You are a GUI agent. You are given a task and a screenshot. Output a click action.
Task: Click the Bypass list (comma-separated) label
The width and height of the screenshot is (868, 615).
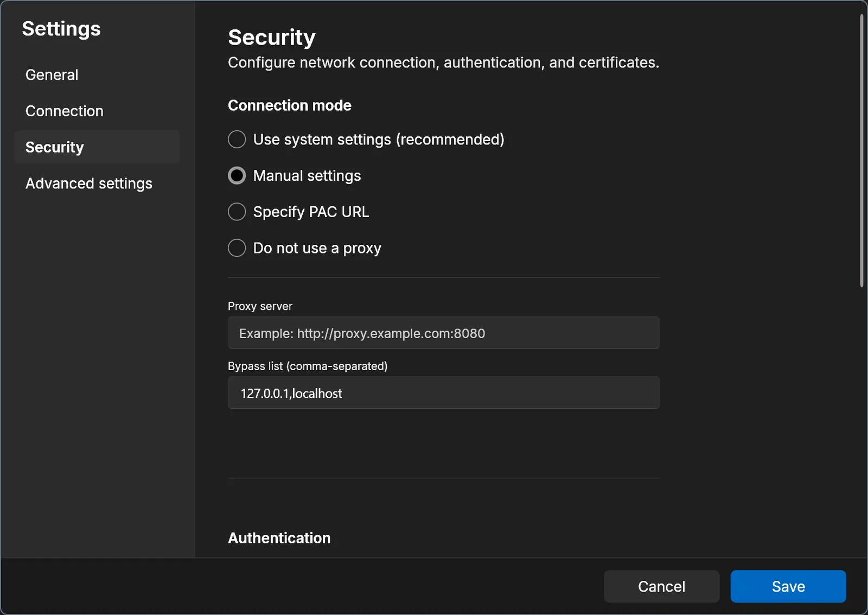pos(308,366)
